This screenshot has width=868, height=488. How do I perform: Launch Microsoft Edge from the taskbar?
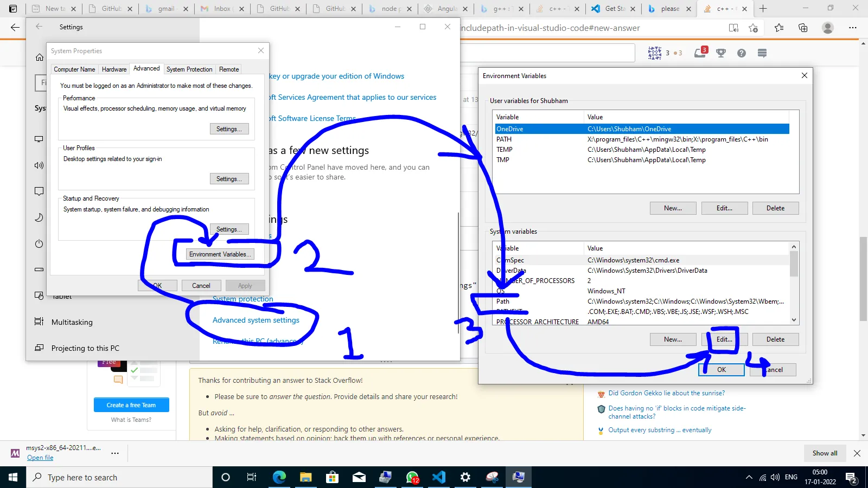279,477
